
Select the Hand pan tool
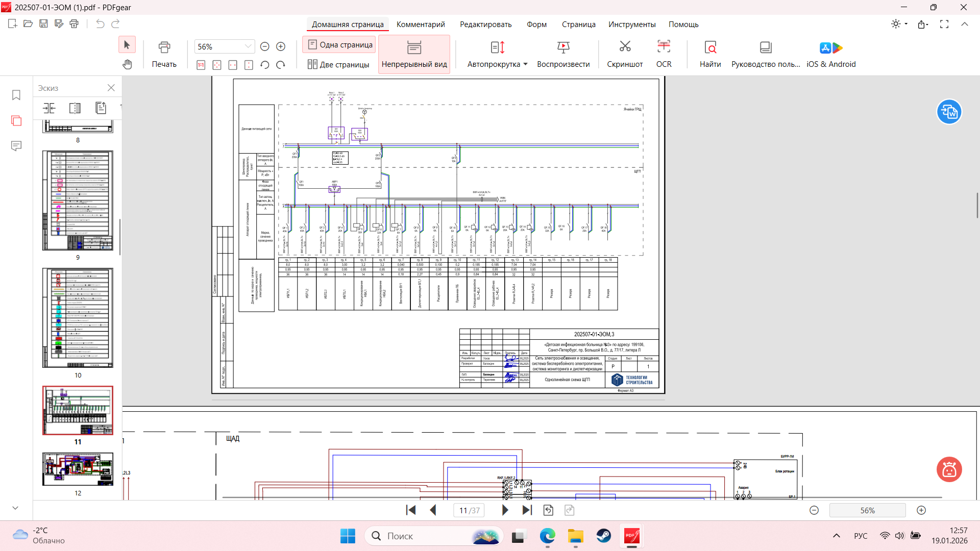coord(127,64)
